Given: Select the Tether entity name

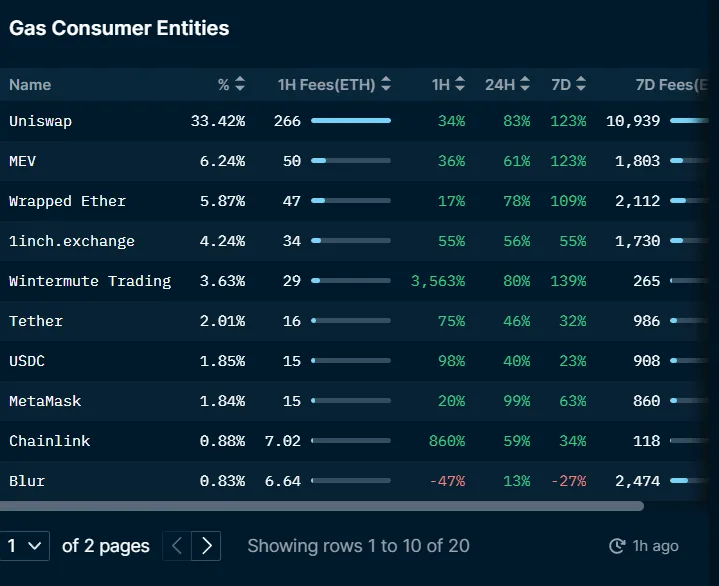Looking at the screenshot, I should click(36, 321).
